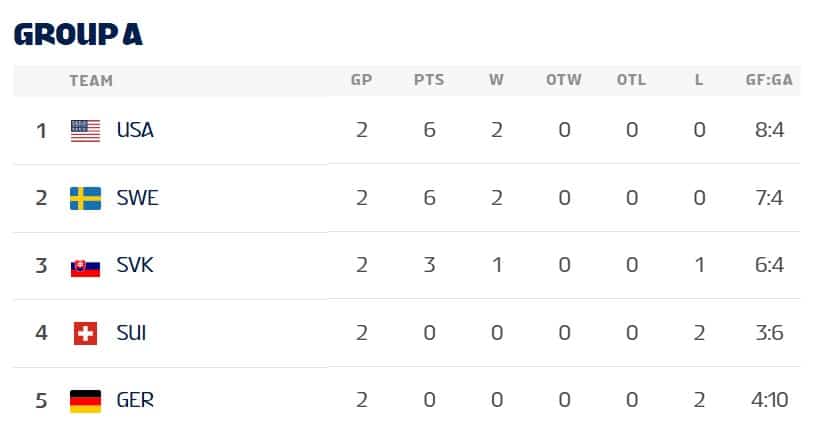Image resolution: width=814 pixels, height=430 pixels.
Task: Click the OTL column header
Action: tap(632, 81)
